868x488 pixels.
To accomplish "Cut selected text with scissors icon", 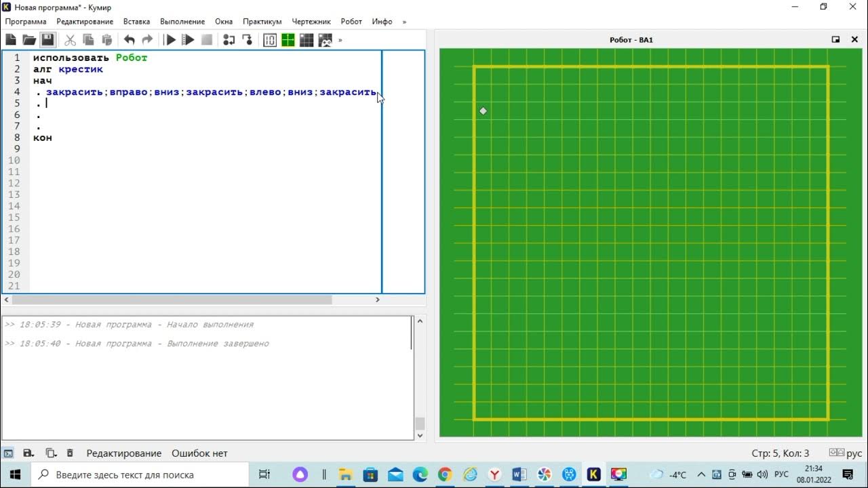I will click(x=70, y=40).
